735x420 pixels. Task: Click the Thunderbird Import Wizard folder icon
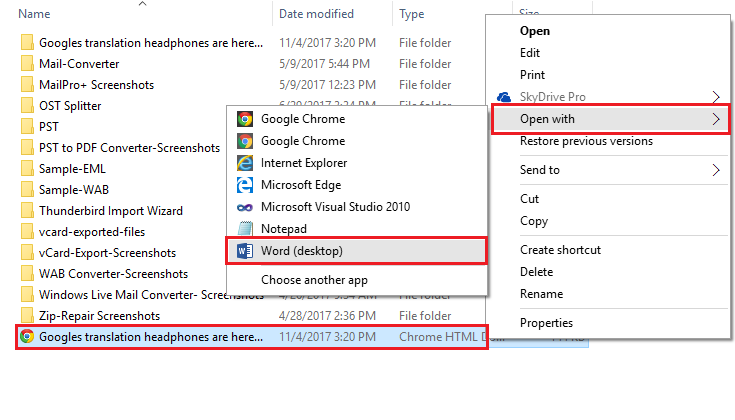tap(27, 211)
